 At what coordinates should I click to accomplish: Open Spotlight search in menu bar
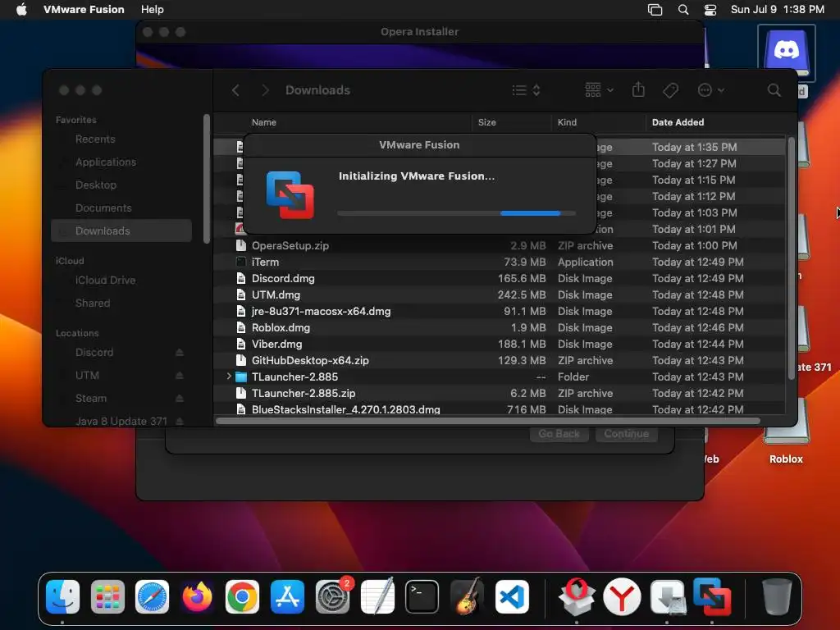pyautogui.click(x=683, y=10)
